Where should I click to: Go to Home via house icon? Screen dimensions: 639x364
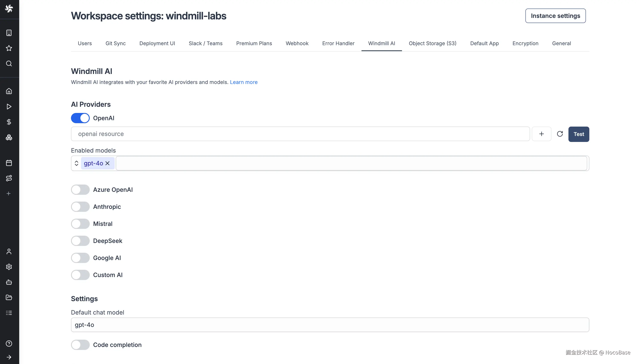click(9, 91)
